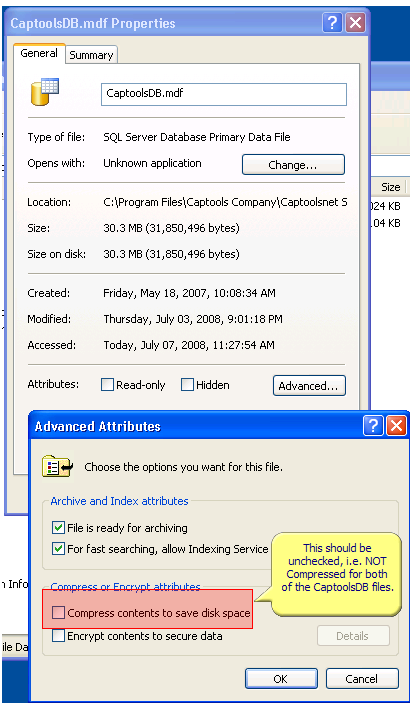416x706 pixels.
Task: Click Cancel in Advanced Attributes
Action: 362,679
